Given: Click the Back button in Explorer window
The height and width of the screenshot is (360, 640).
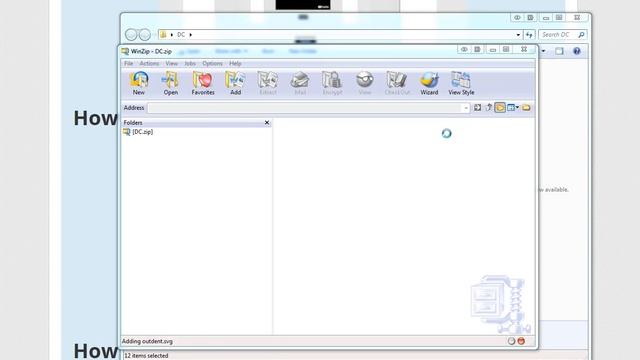Looking at the screenshot, I should (x=131, y=35).
